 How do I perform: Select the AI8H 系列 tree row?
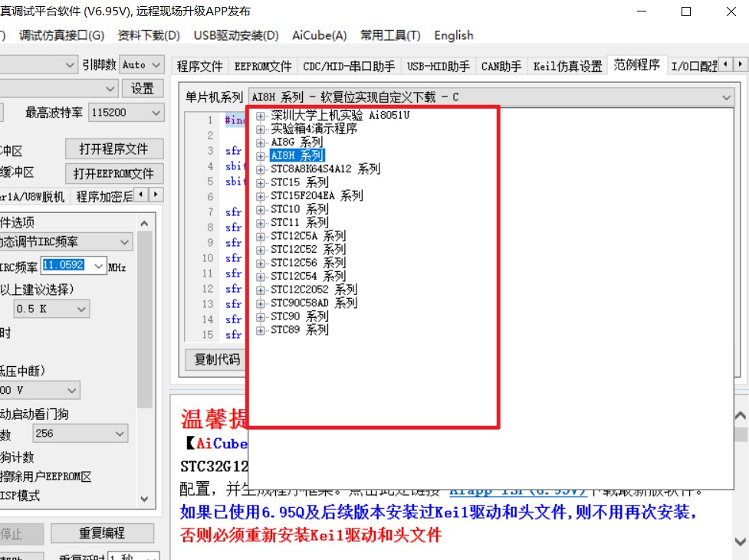[x=297, y=156]
